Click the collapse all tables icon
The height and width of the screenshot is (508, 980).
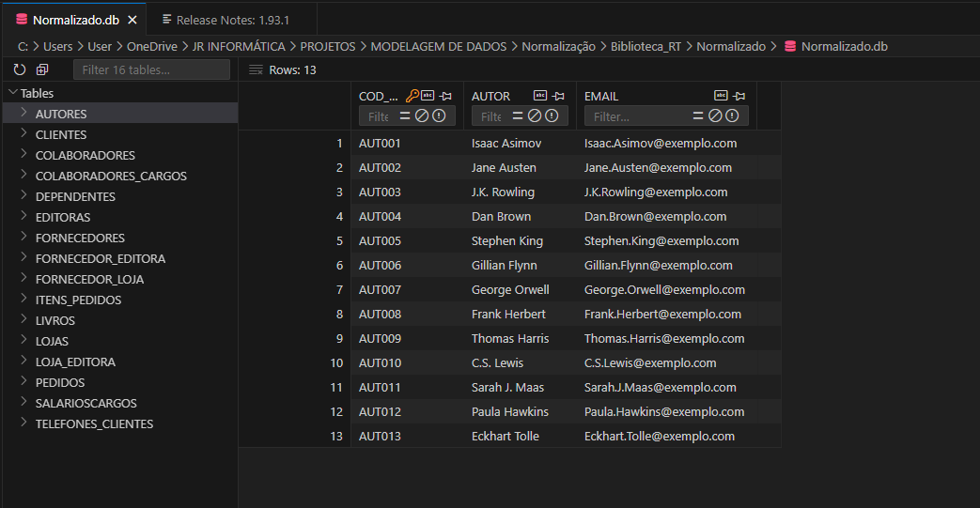42,69
